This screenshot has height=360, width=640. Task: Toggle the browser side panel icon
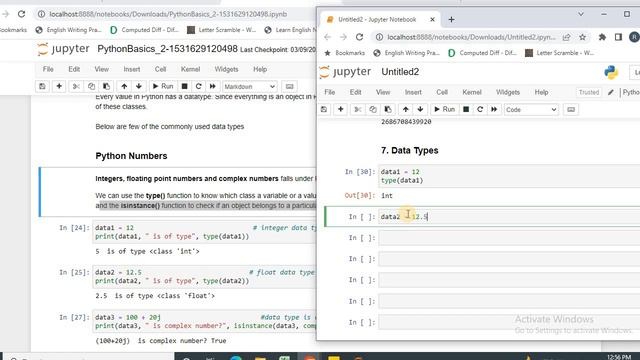click(x=618, y=37)
